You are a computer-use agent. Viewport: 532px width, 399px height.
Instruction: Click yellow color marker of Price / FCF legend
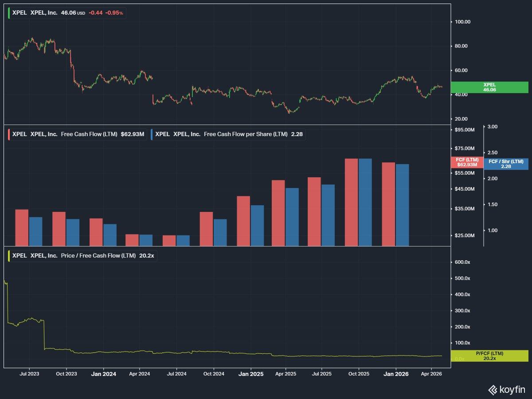[x=9, y=256]
